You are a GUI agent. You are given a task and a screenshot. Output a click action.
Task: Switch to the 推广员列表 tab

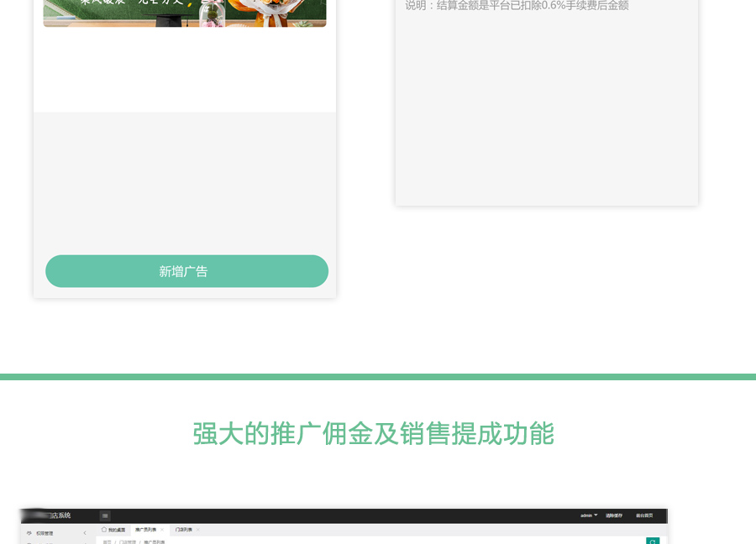pyautogui.click(x=145, y=530)
